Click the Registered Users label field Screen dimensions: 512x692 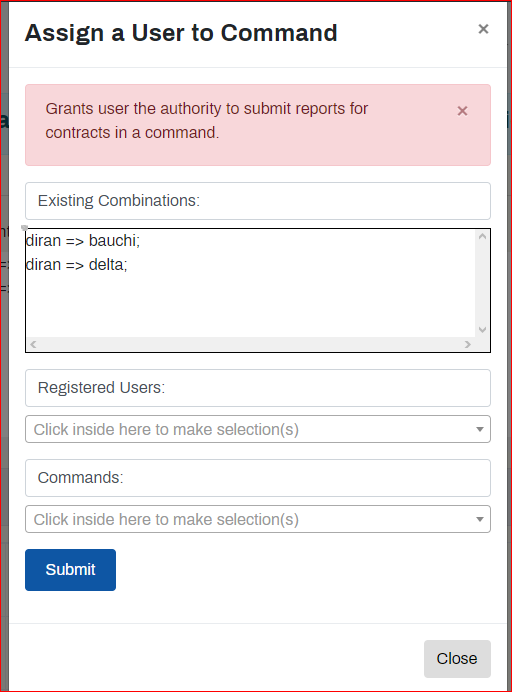point(258,388)
